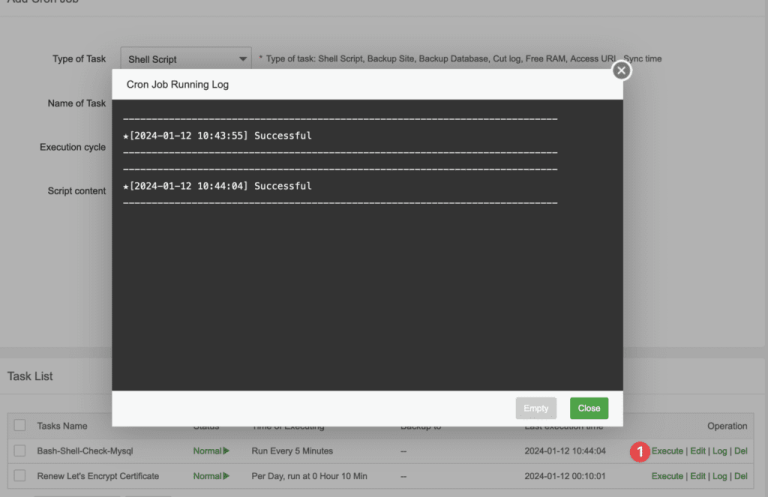Viewport: 768px width, 497px height.
Task: Click Edit for Bash-Shell-Check-Mysql task
Action: [697, 451]
